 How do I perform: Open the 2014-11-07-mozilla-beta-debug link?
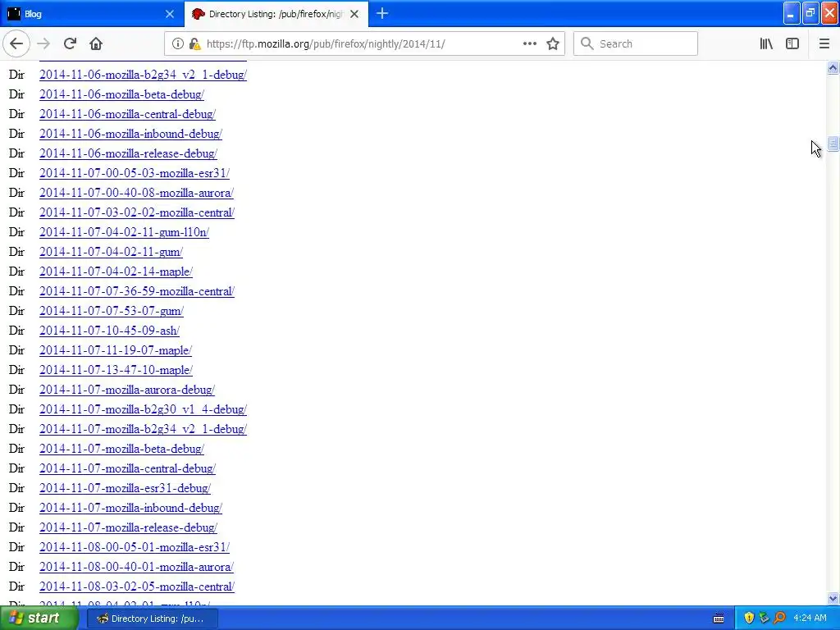[x=121, y=449]
